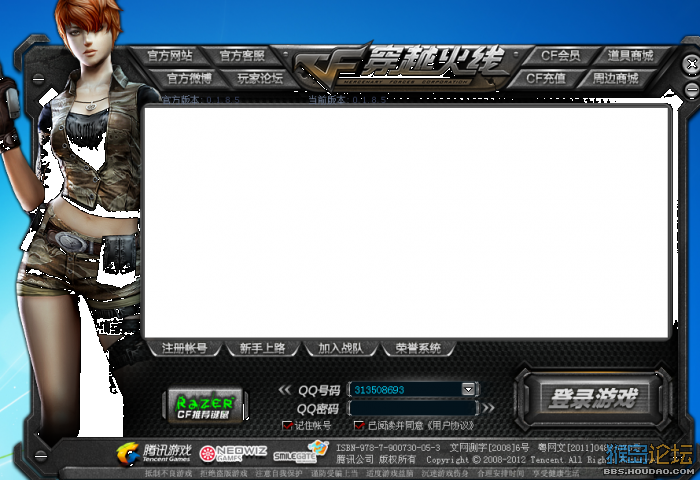Click the 注册帐号 register account button
Viewport: 700px width, 480px height.
point(184,348)
